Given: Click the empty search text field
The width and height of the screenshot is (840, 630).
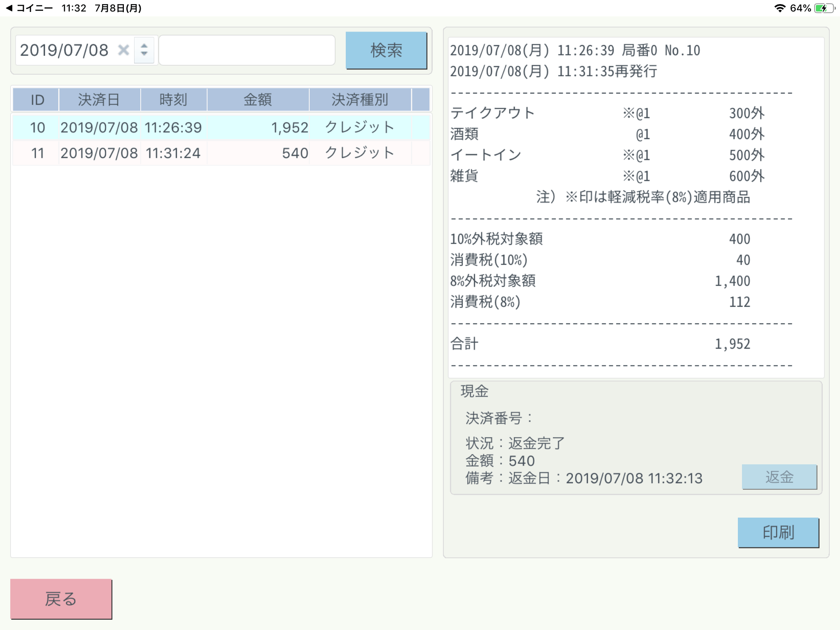Looking at the screenshot, I should [247, 50].
